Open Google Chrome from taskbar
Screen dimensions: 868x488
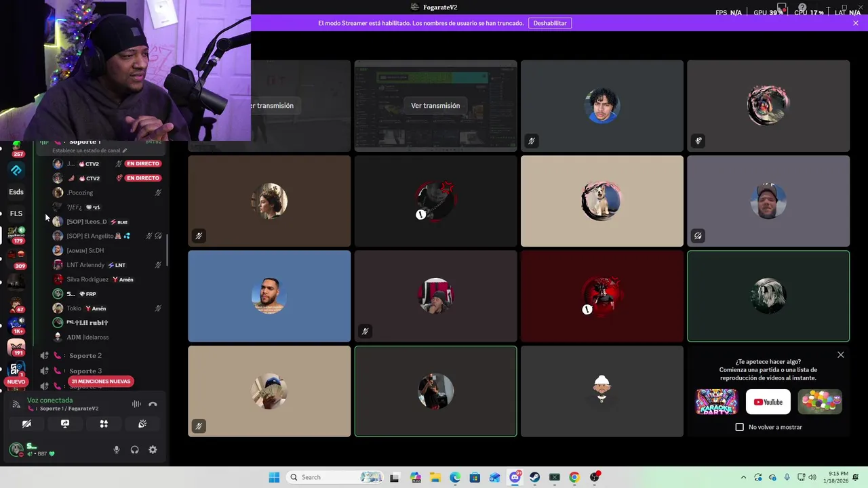[x=574, y=477]
